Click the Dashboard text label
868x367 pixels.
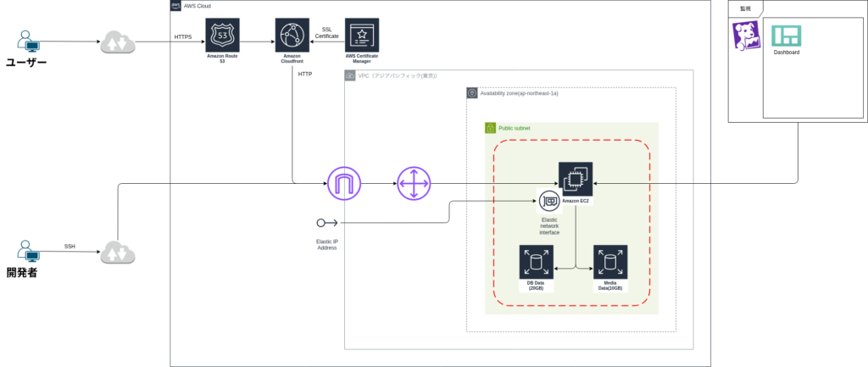[786, 53]
